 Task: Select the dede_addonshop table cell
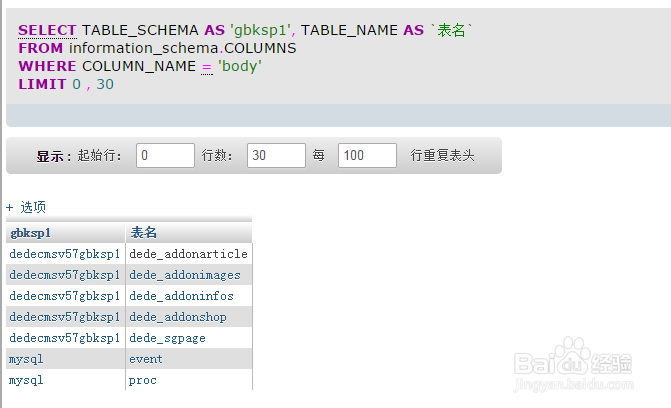tap(178, 317)
